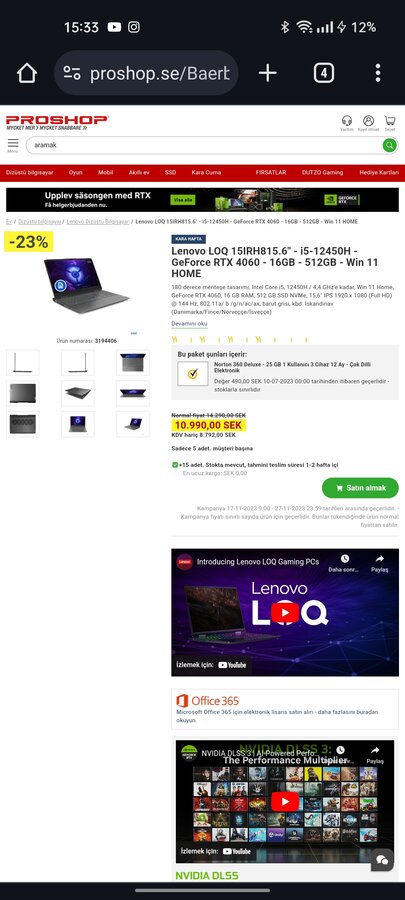Click the aramak search field
Image resolution: width=405 pixels, height=900 pixels.
204,145
